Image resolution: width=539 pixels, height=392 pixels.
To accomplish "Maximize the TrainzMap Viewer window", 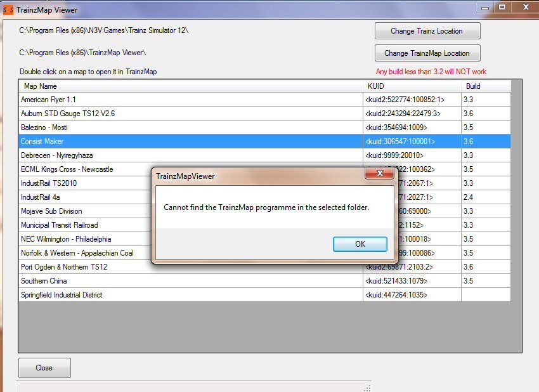I will (x=502, y=8).
